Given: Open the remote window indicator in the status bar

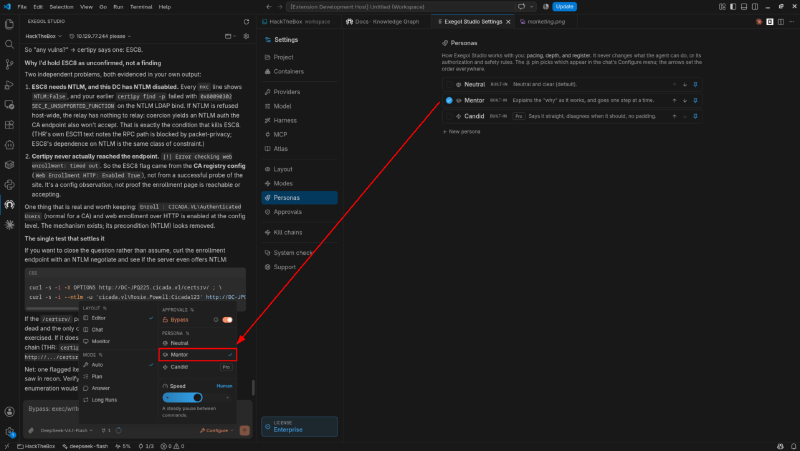Looking at the screenshot, I should coord(6,446).
